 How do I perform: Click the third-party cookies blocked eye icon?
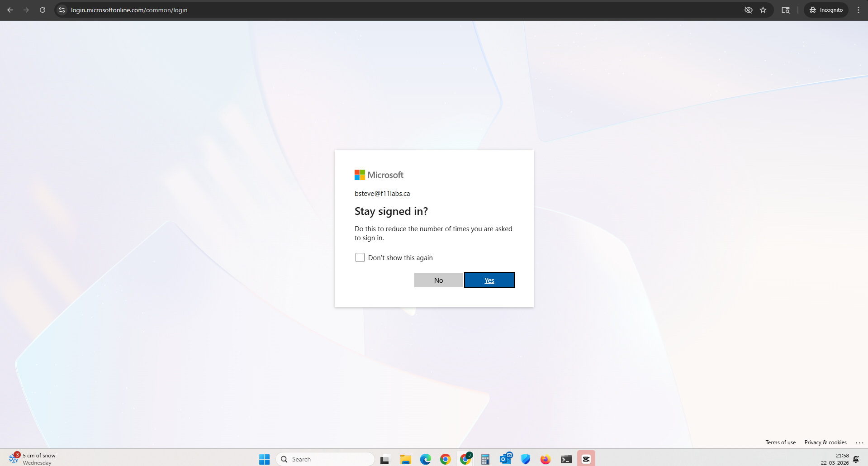click(x=748, y=10)
